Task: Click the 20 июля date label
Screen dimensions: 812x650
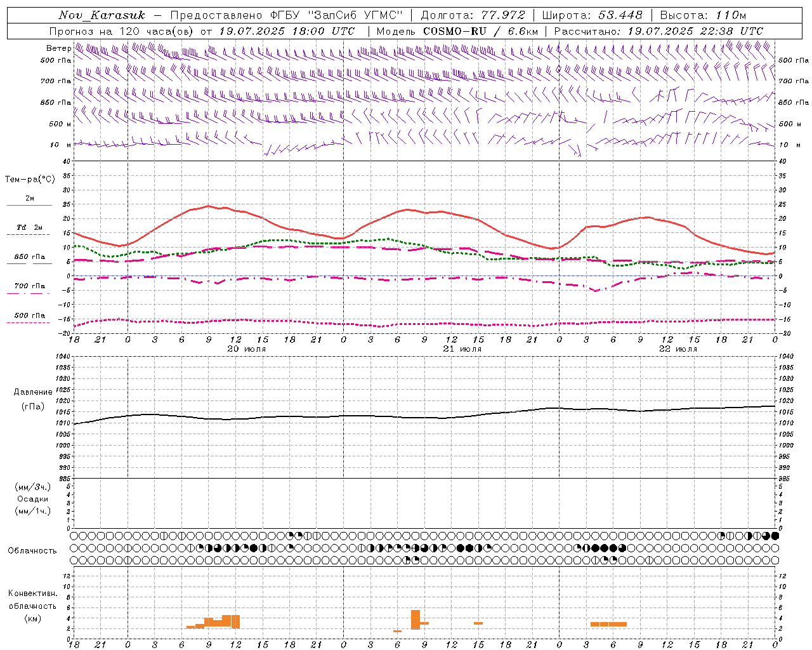Action: pos(246,349)
